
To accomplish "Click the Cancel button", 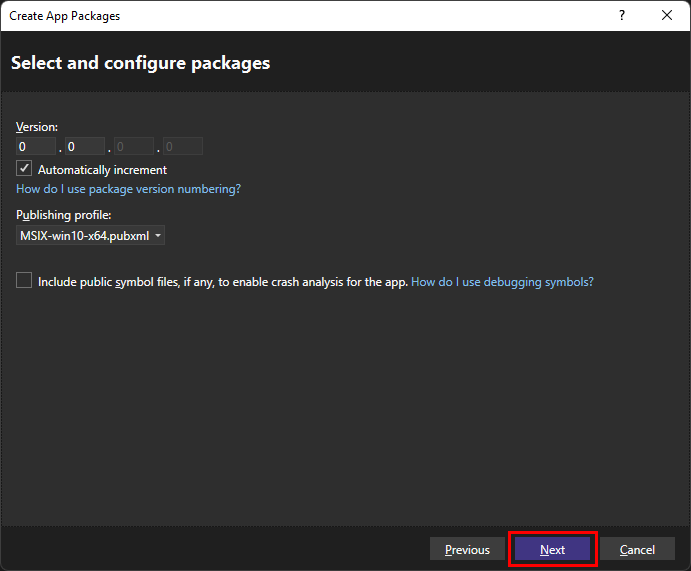I will [x=637, y=549].
